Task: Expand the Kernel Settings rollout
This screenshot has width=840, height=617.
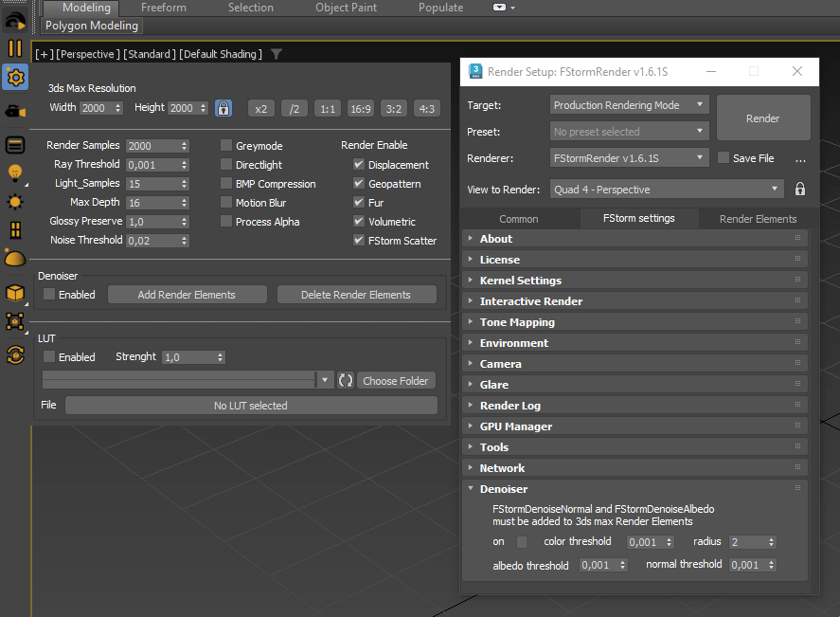Action: pos(634,280)
